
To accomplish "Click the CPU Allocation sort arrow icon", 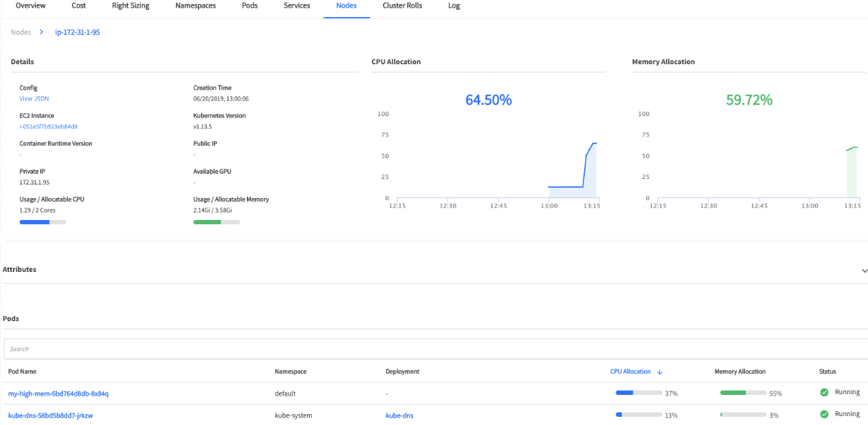I will coord(659,372).
